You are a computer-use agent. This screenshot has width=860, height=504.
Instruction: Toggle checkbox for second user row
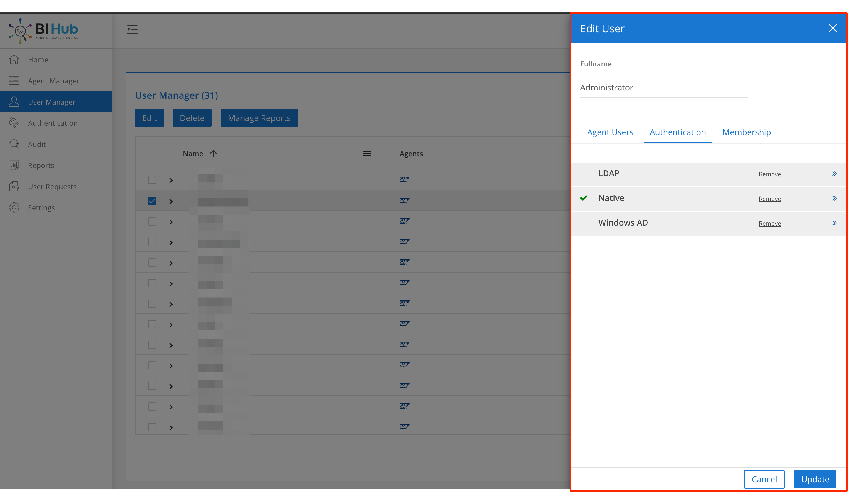(152, 200)
